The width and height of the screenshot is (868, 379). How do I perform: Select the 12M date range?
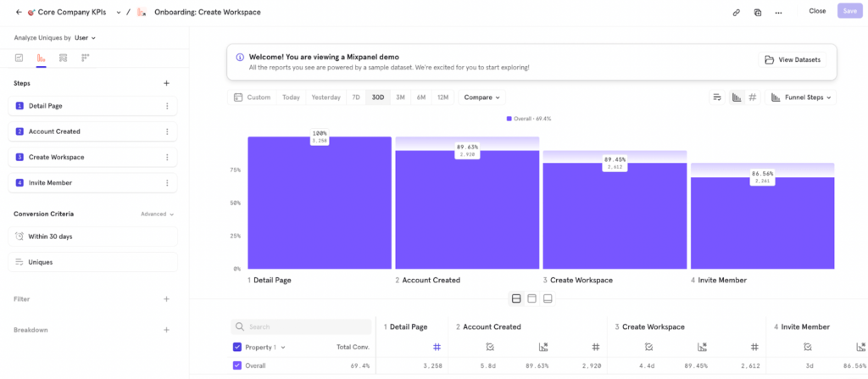pyautogui.click(x=442, y=98)
